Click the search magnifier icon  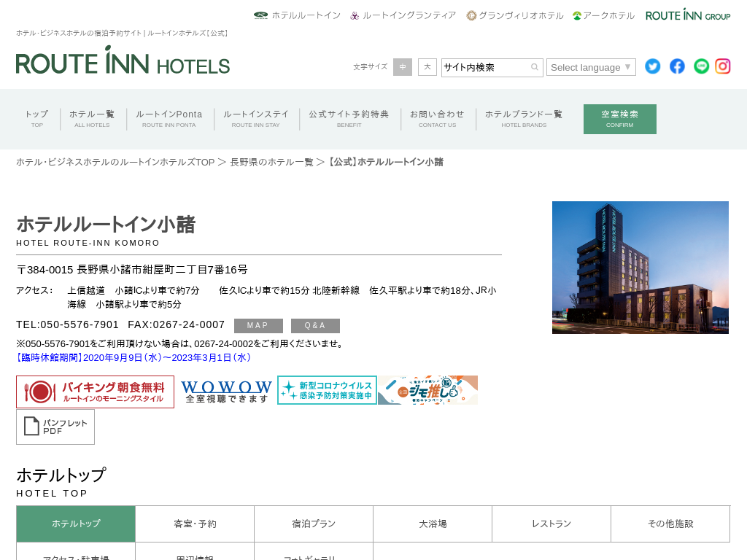(x=535, y=67)
